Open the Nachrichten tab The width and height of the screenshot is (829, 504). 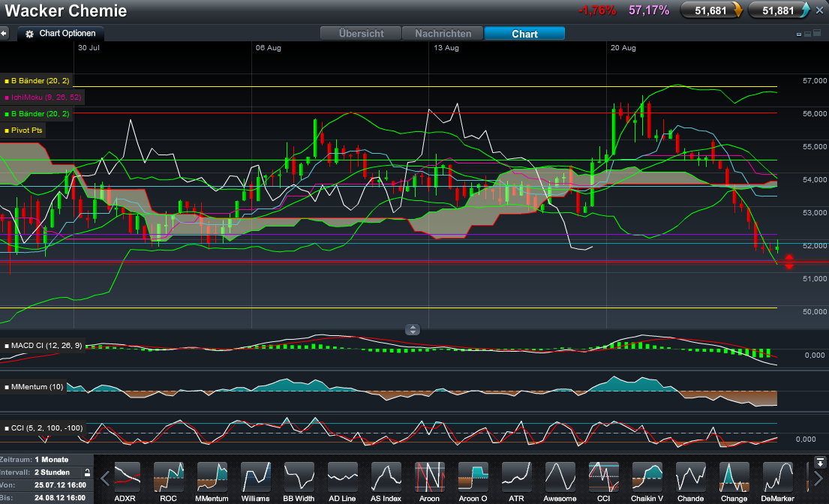443,34
